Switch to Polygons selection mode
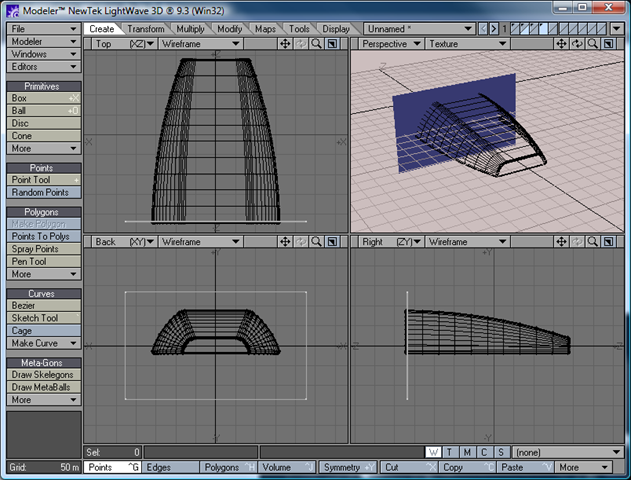Screen dimensions: 631x480 pos(227,467)
